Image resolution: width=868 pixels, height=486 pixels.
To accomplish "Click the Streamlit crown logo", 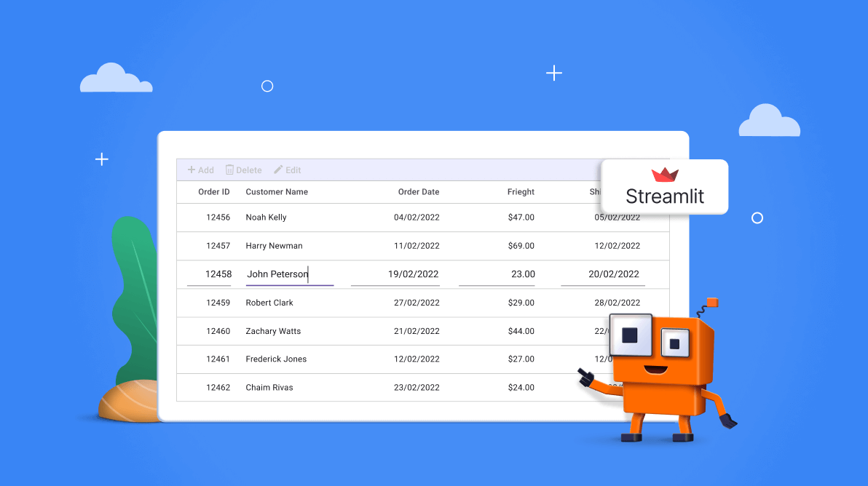I will pos(665,175).
